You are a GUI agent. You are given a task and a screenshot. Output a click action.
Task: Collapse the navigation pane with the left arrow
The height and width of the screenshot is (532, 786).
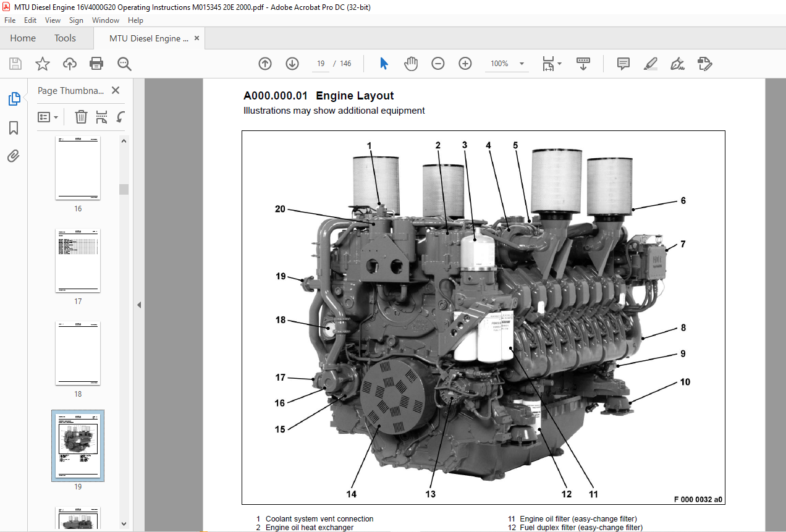pyautogui.click(x=138, y=305)
